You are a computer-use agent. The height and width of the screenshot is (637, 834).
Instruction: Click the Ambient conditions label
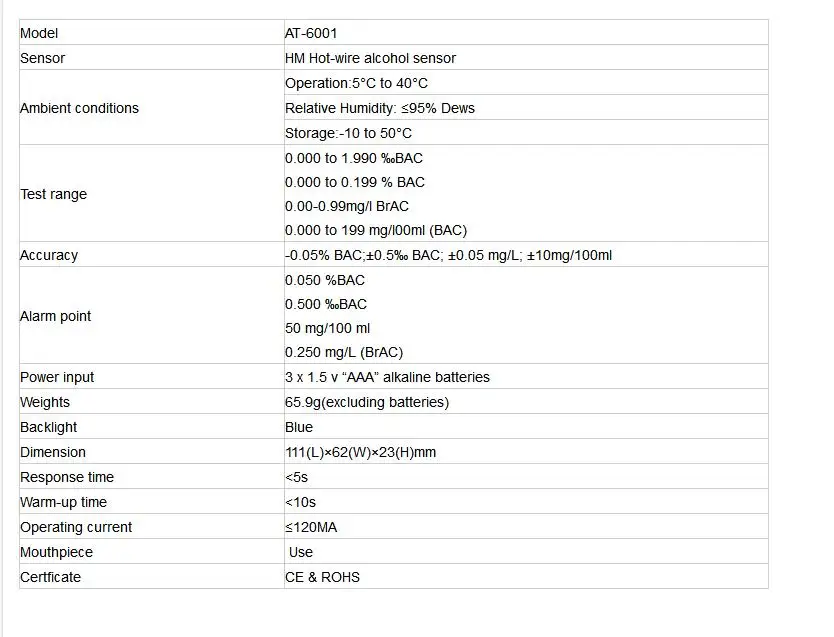point(79,108)
